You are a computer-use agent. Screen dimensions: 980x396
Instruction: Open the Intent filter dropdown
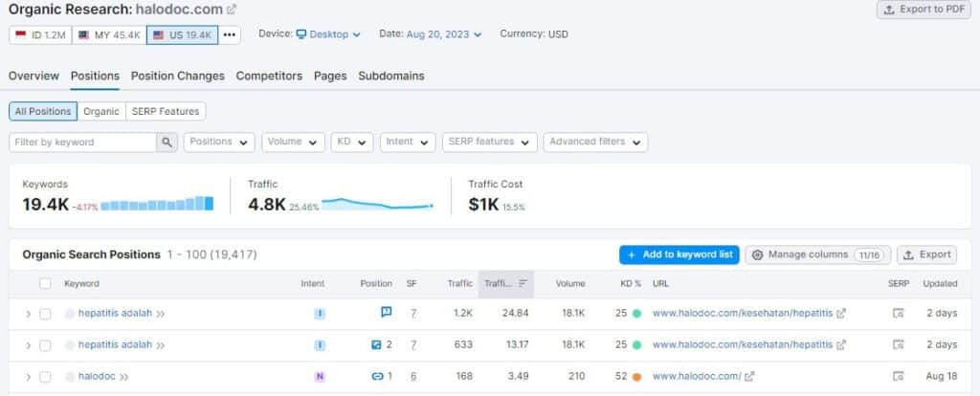point(408,142)
